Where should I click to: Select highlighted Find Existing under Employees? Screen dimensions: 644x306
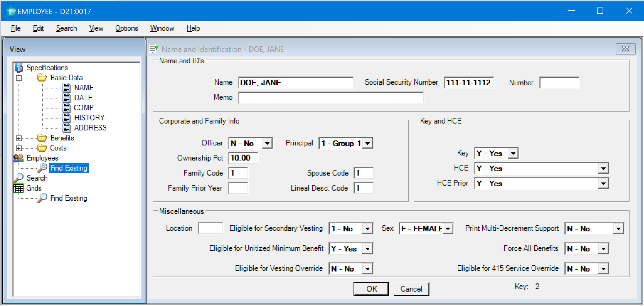coord(69,168)
